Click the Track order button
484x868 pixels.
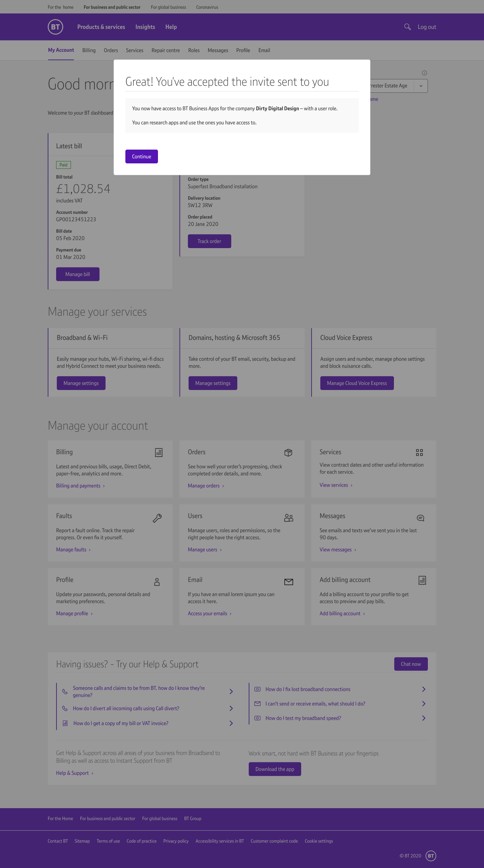(209, 241)
